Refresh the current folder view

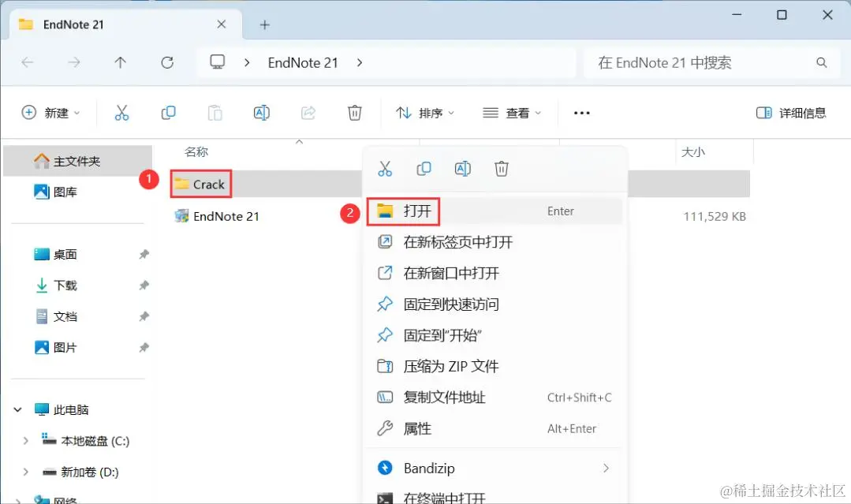(x=167, y=62)
